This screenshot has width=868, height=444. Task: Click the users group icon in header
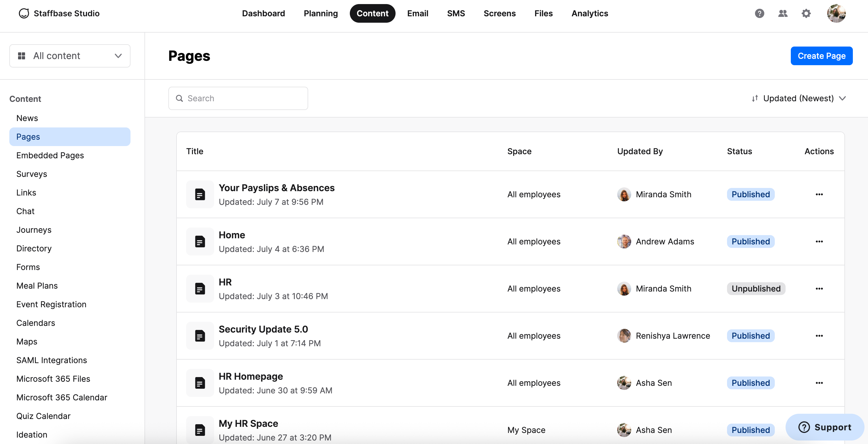[x=782, y=13]
